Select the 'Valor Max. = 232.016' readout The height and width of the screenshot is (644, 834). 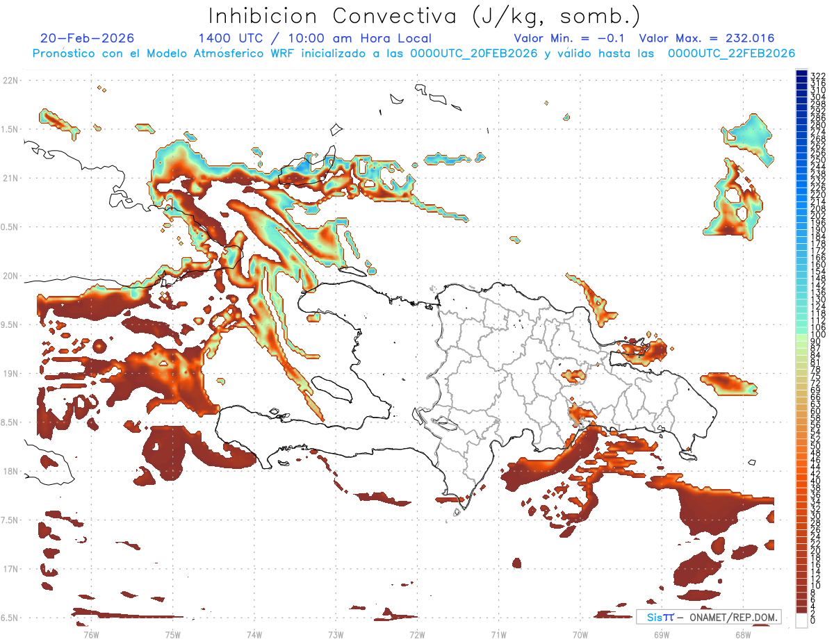pyautogui.click(x=706, y=38)
